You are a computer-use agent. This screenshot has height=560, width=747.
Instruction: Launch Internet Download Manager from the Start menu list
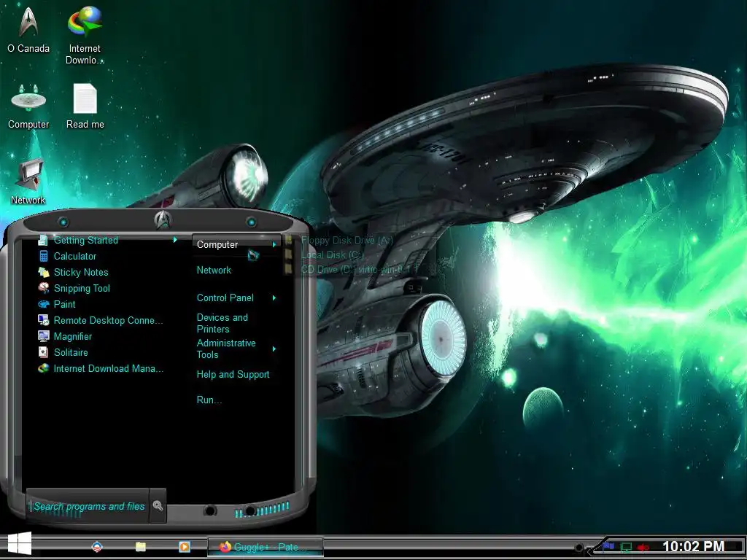pyautogui.click(x=108, y=368)
